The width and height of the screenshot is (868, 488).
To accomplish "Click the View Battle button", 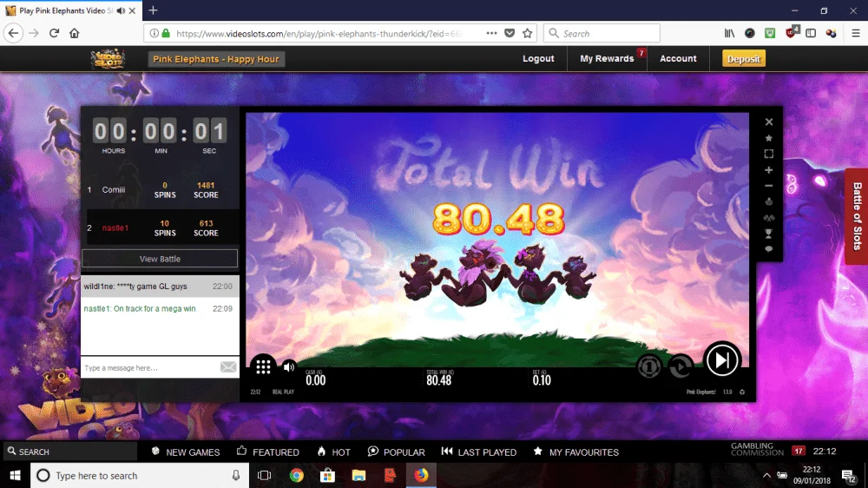I will pyautogui.click(x=160, y=259).
